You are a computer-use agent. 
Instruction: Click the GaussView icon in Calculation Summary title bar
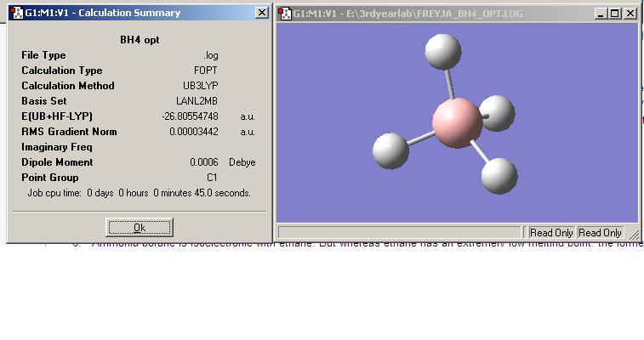[x=17, y=13]
